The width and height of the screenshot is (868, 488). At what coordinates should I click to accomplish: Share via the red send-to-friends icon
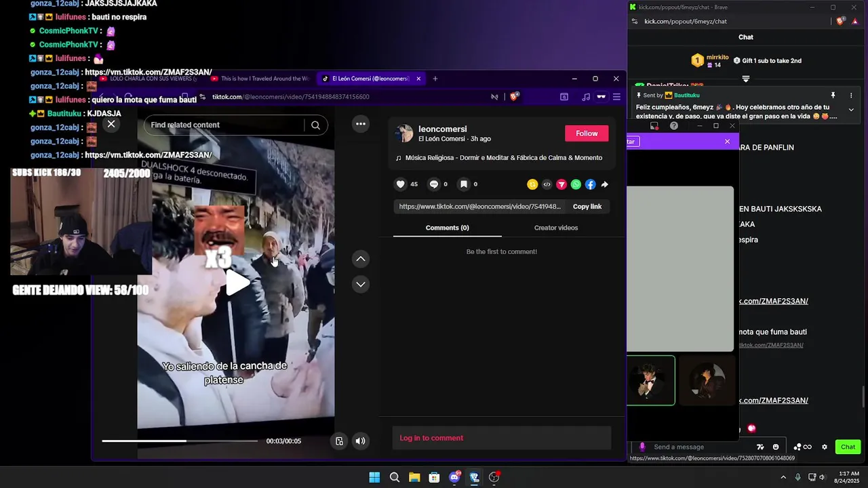click(x=561, y=184)
